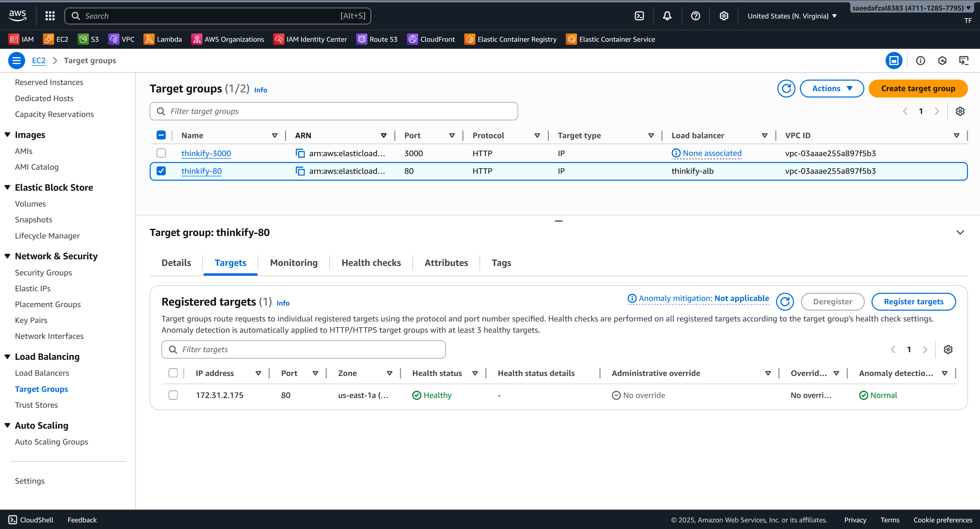Switch to the Health checks tab
980x529 pixels.
(x=371, y=263)
